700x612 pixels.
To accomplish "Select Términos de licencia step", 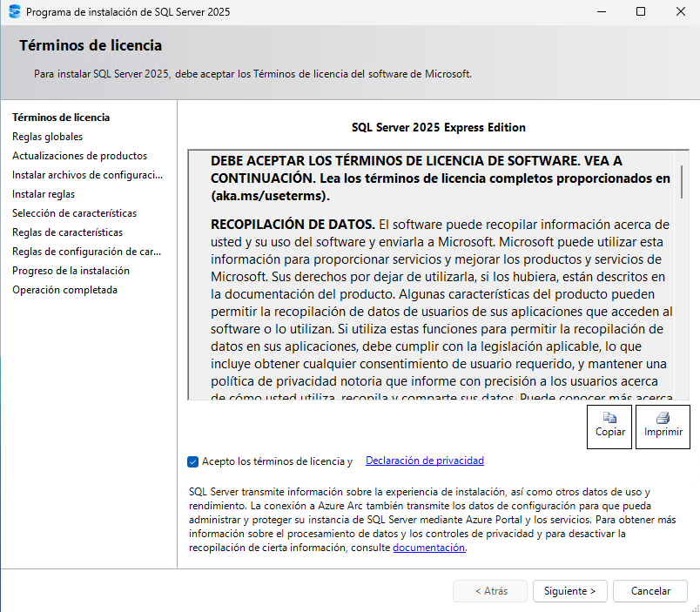I will point(61,118).
